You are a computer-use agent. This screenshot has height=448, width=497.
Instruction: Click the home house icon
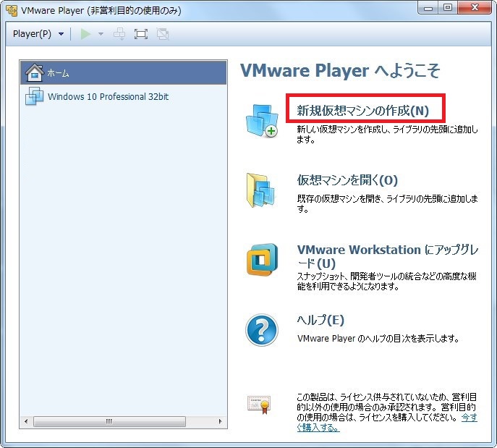tap(34, 72)
